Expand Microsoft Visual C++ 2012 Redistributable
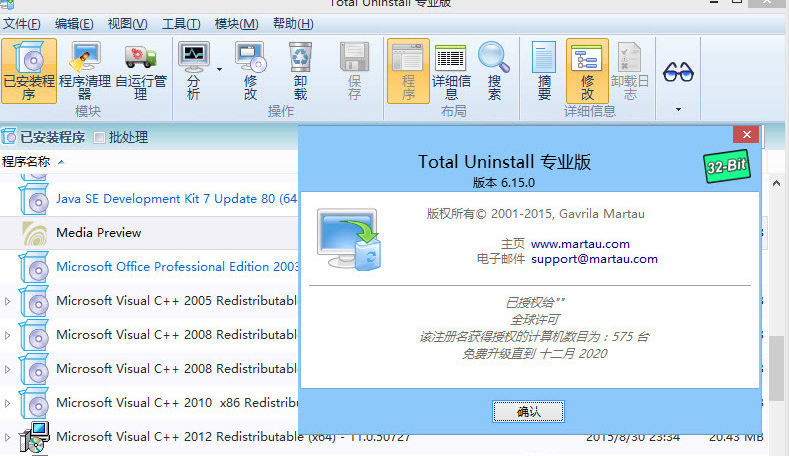The height and width of the screenshot is (456, 789). [x=8, y=437]
